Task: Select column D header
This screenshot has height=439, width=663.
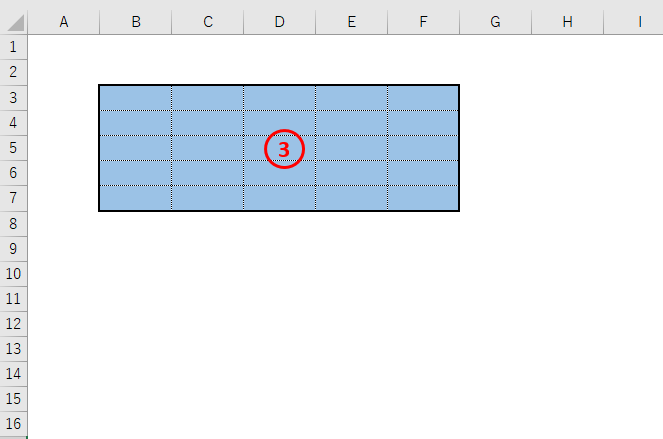Action: (279, 22)
